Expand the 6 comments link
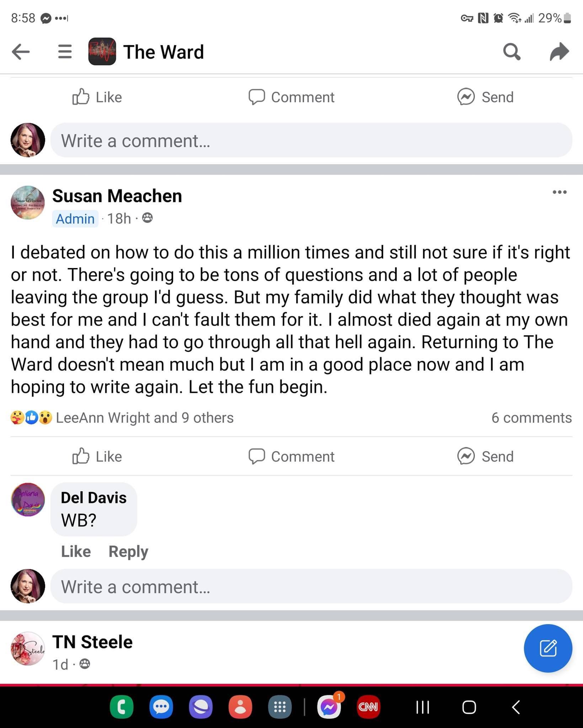Image resolution: width=583 pixels, height=728 pixels. click(531, 418)
